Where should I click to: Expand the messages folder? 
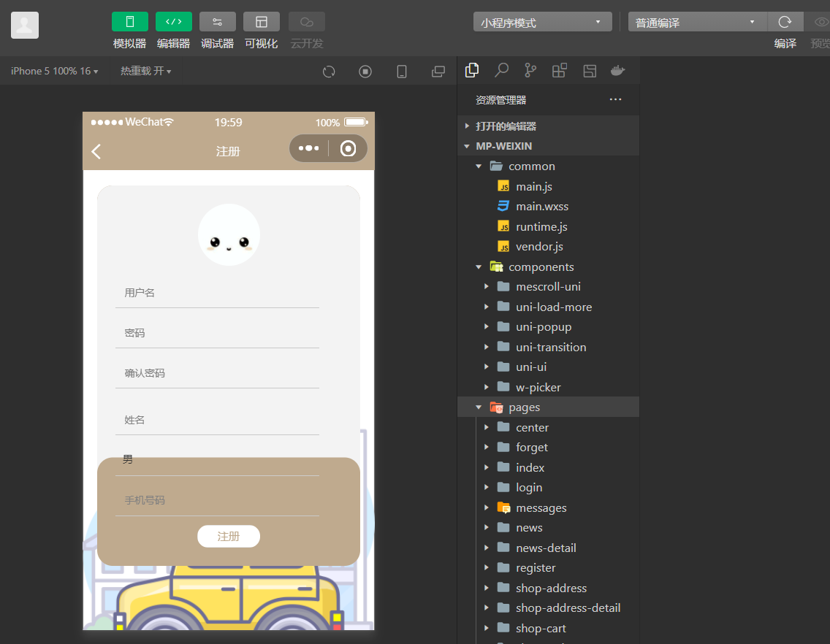click(549, 508)
